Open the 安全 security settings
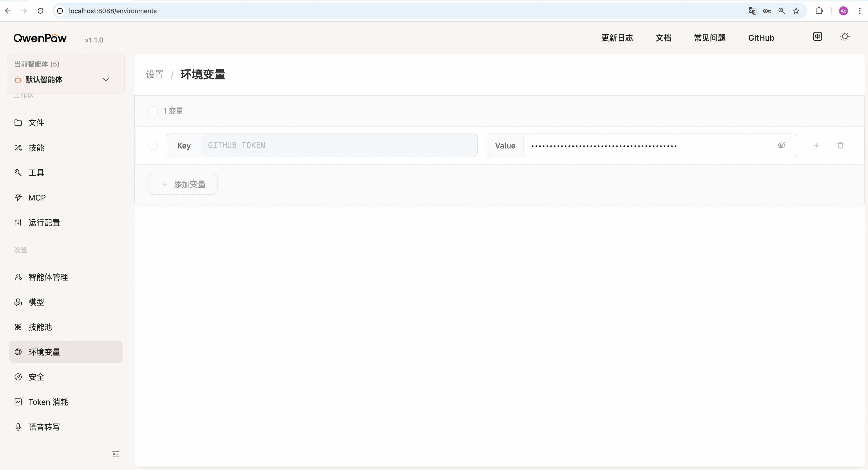Screen dimensions: 868x470 click(x=66, y=377)
